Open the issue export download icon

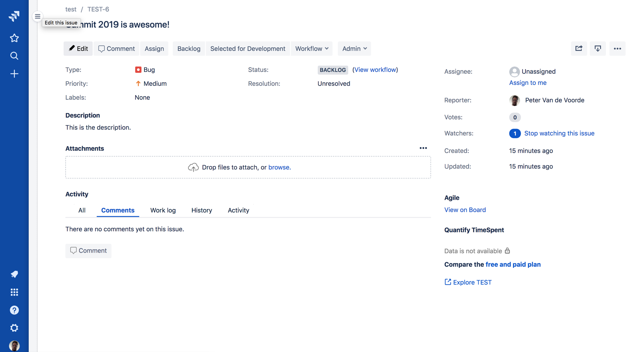[598, 48]
